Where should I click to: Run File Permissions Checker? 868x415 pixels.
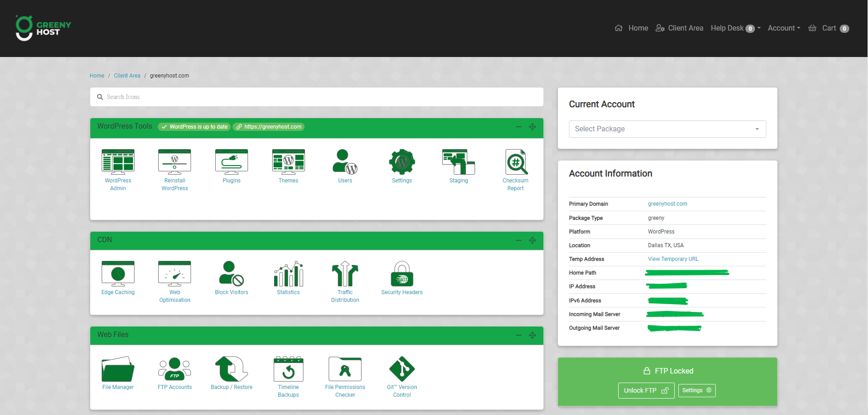[x=345, y=376]
